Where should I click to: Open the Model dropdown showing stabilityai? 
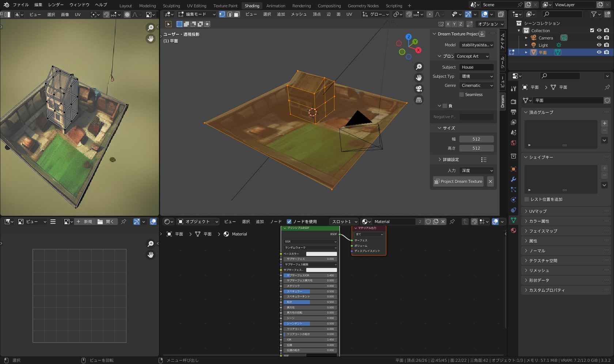pyautogui.click(x=476, y=45)
